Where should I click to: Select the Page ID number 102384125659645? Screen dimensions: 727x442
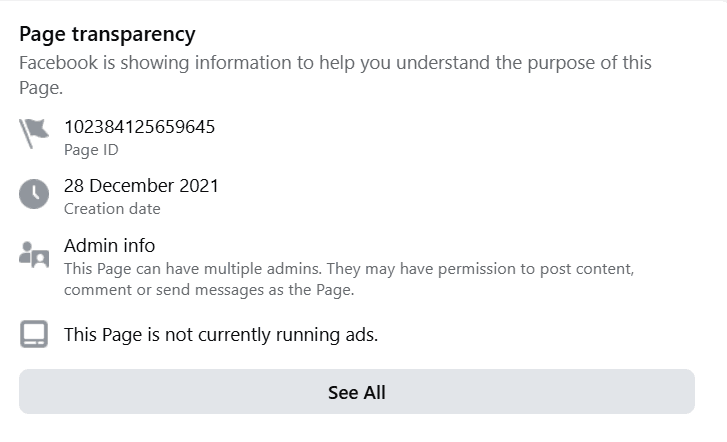tap(139, 126)
